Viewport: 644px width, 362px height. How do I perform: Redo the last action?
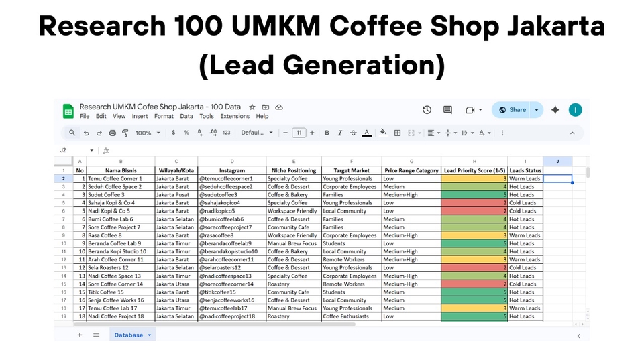[x=99, y=133]
